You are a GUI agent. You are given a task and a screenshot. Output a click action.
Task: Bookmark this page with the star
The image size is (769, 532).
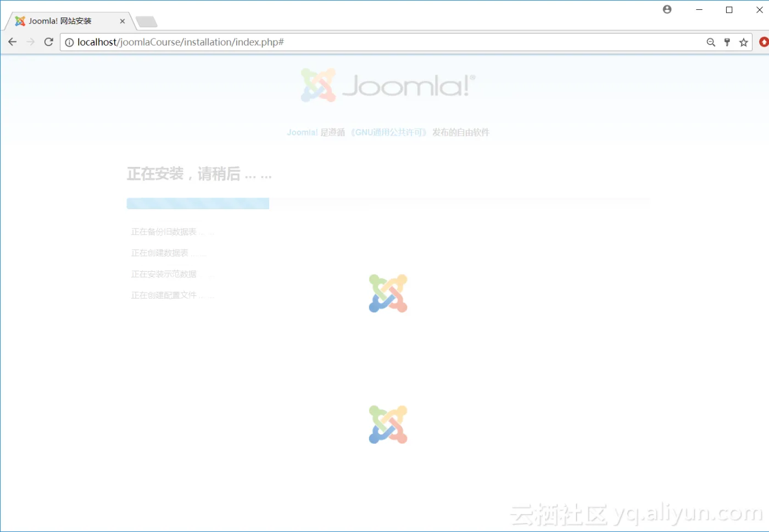(744, 42)
